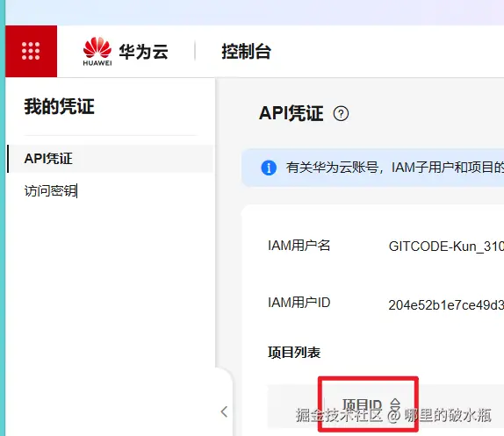Click the help icon beside API凭证 heading
Screen dimensions: 504x436
click(x=341, y=113)
